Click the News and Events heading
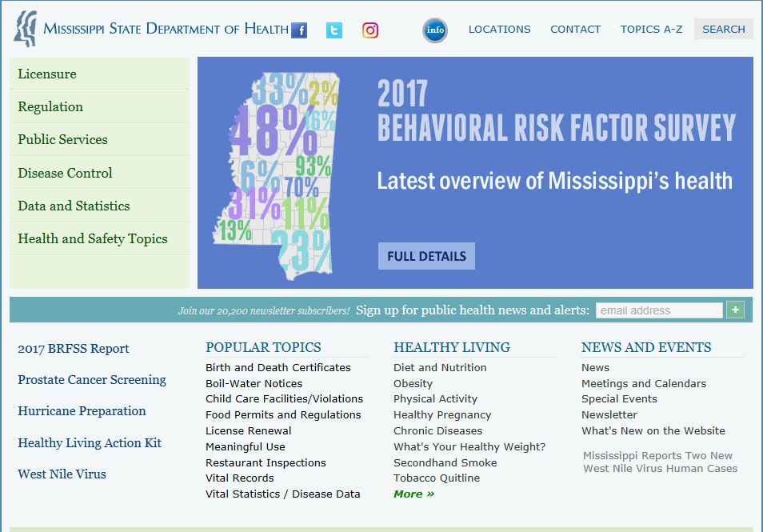Viewport: 763px width, 532px height. [x=646, y=347]
